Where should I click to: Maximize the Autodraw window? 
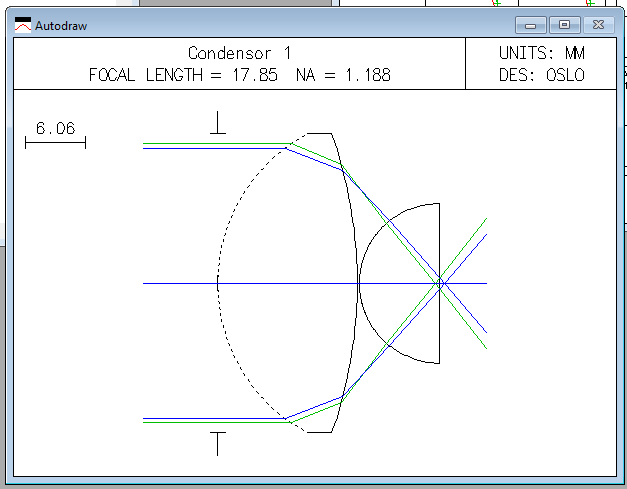click(x=565, y=25)
